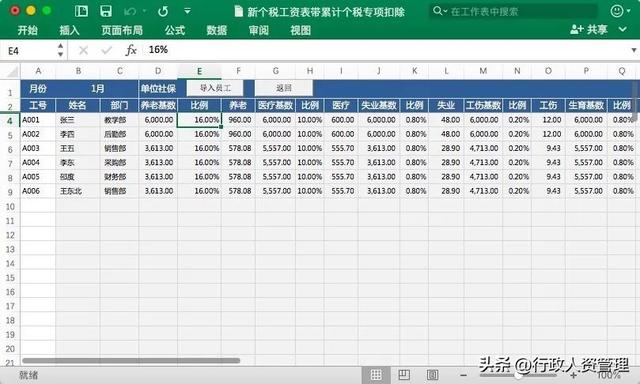Select the cell containing 张三
640x384 pixels.
[78, 120]
